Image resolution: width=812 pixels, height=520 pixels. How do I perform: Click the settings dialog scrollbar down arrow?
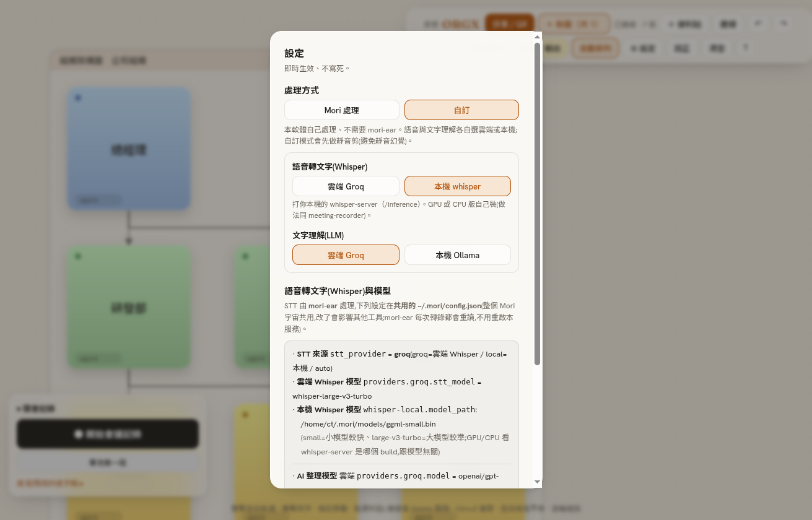(x=537, y=482)
